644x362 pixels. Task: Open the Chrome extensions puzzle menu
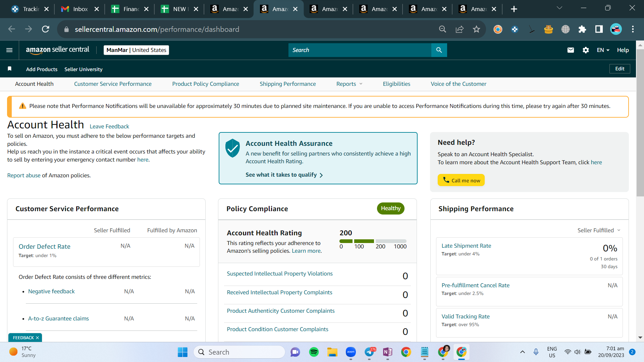(x=582, y=29)
